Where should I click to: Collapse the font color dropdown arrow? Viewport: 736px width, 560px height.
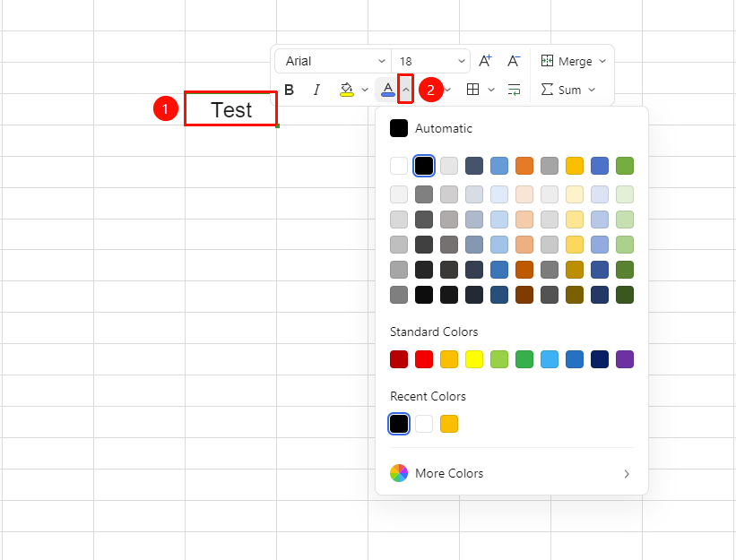click(x=405, y=90)
